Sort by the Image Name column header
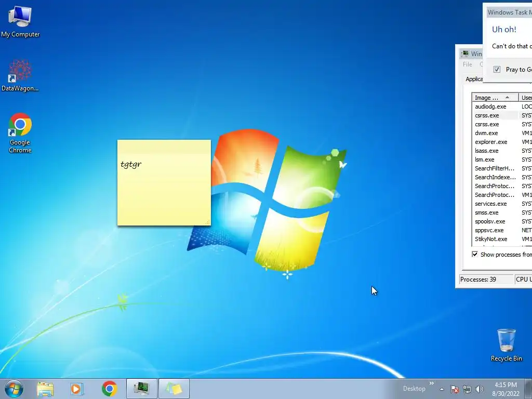The image size is (532, 399). click(x=495, y=97)
